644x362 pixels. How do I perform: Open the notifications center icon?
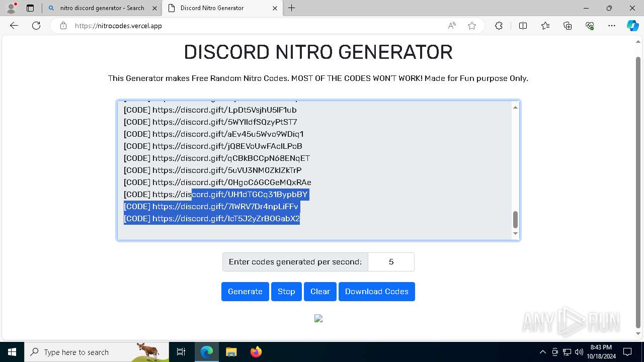coord(627,352)
